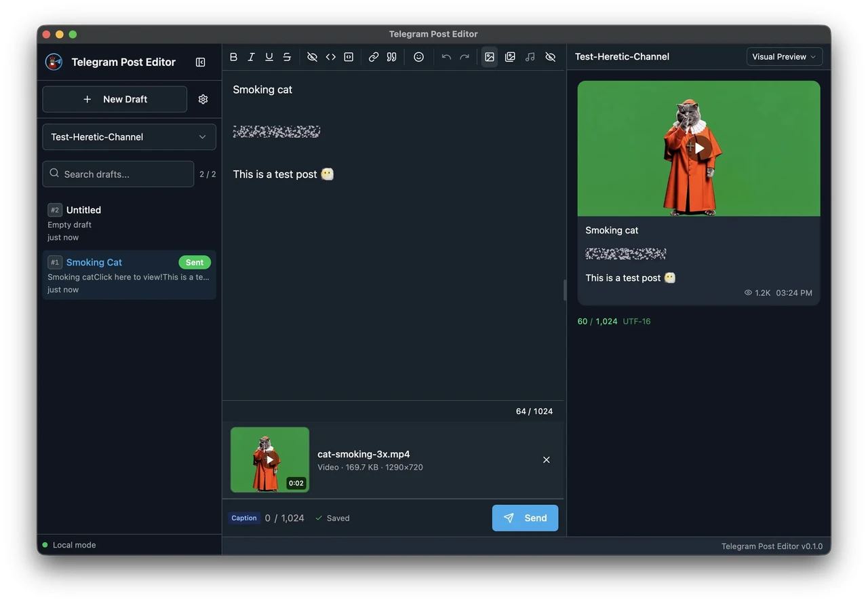The image size is (868, 604).
Task: Create a New Draft
Action: (x=115, y=99)
